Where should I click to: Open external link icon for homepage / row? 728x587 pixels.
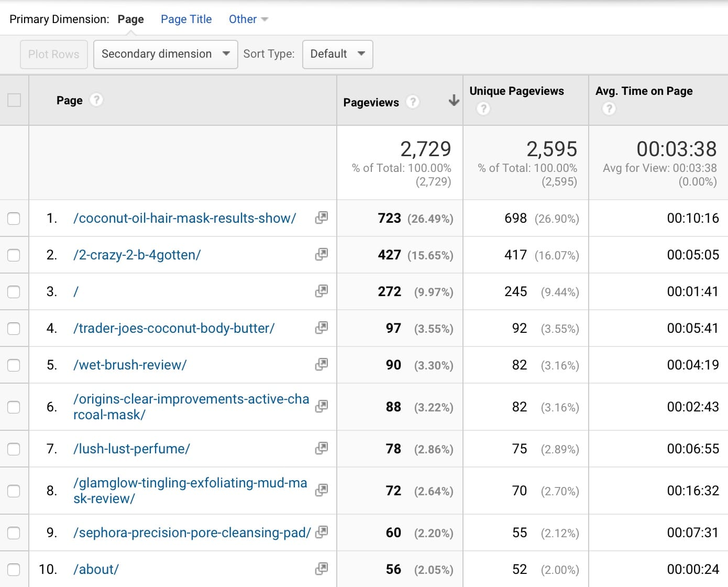point(322,291)
